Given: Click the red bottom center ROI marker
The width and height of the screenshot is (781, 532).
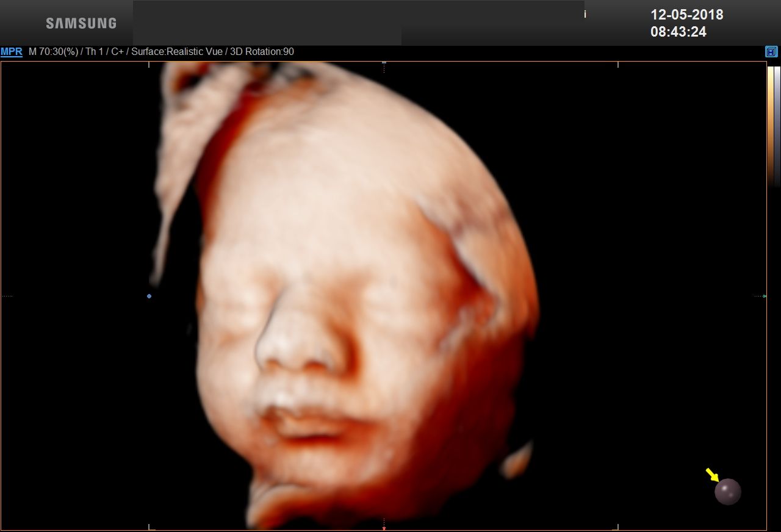Looking at the screenshot, I should (384, 528).
